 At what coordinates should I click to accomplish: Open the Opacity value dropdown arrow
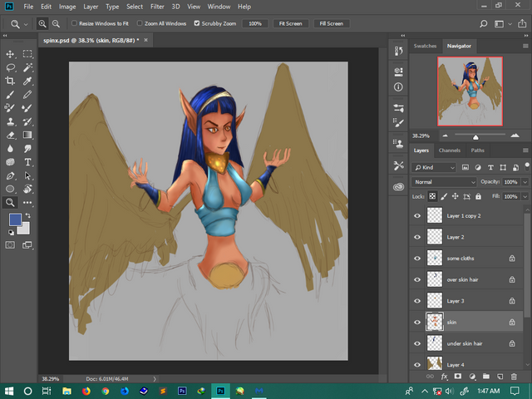pos(525,182)
